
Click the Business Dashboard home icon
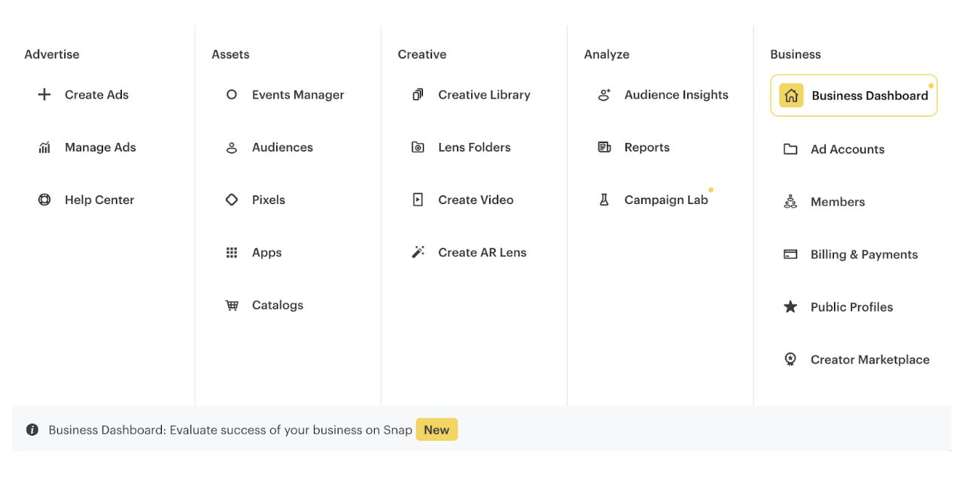tap(791, 96)
